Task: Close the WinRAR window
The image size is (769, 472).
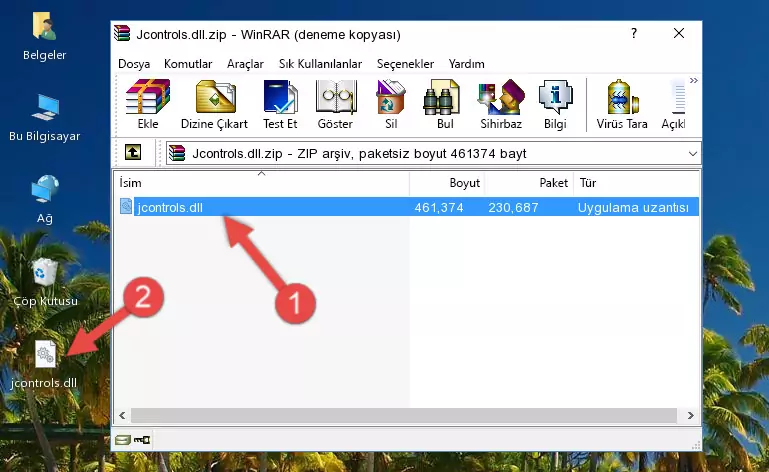Action: point(679,33)
